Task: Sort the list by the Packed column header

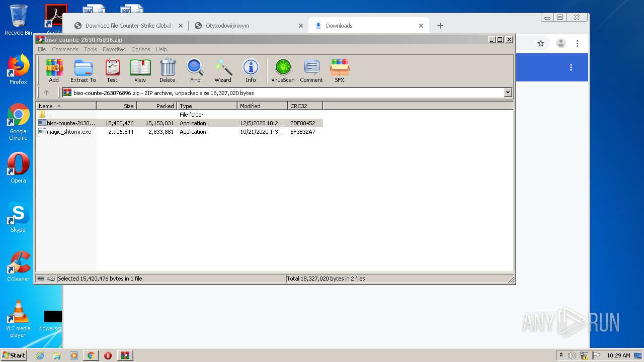Action: click(156, 106)
